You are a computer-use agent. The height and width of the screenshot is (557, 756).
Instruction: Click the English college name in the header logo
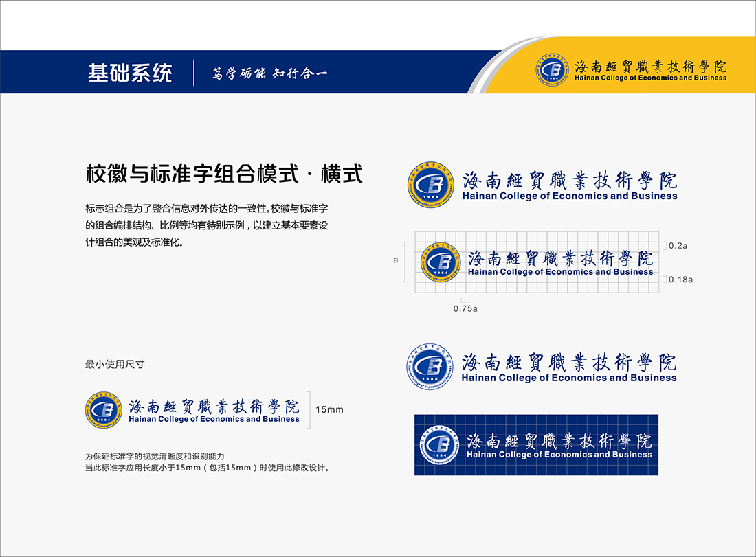tap(645, 78)
